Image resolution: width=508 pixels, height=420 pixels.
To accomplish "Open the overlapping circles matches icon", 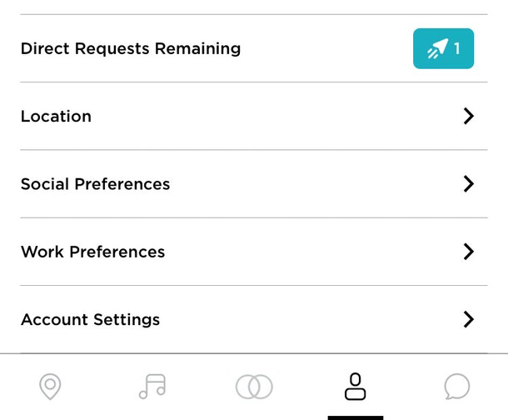I will [x=254, y=387].
